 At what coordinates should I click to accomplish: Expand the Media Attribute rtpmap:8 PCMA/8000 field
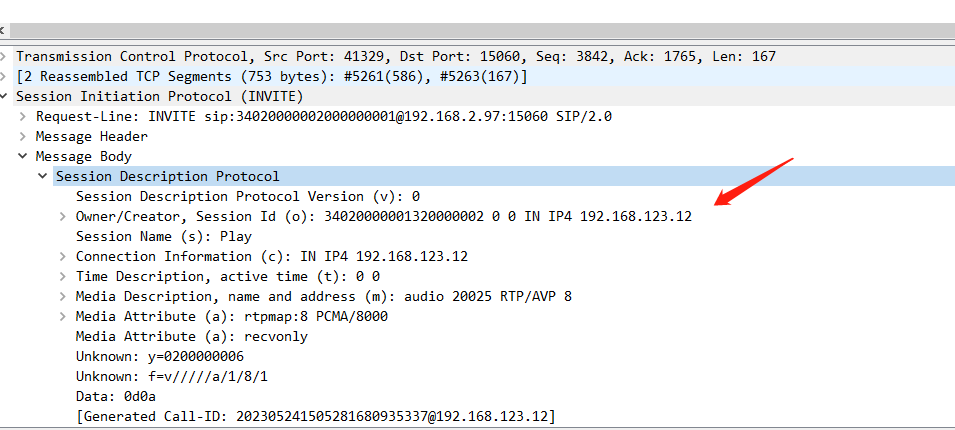(x=63, y=317)
